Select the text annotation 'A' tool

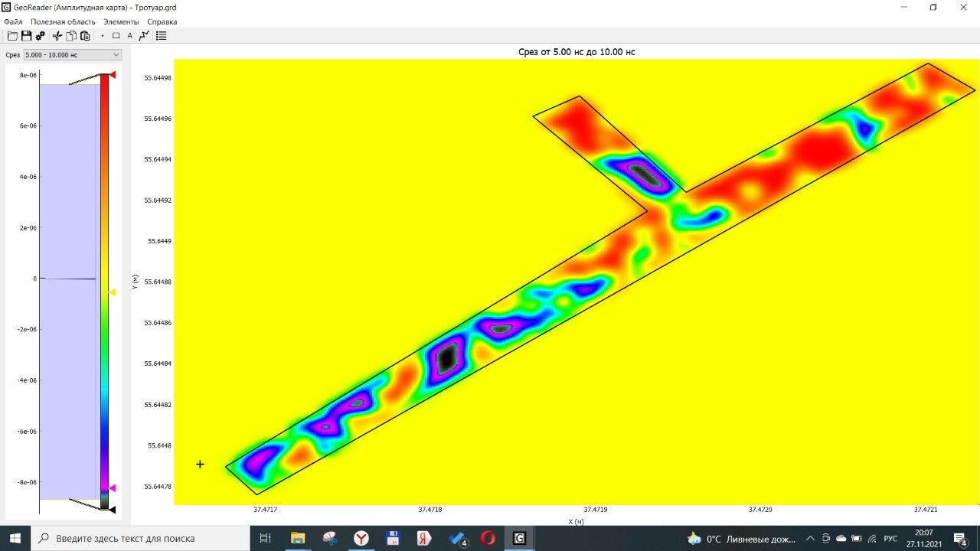point(129,36)
